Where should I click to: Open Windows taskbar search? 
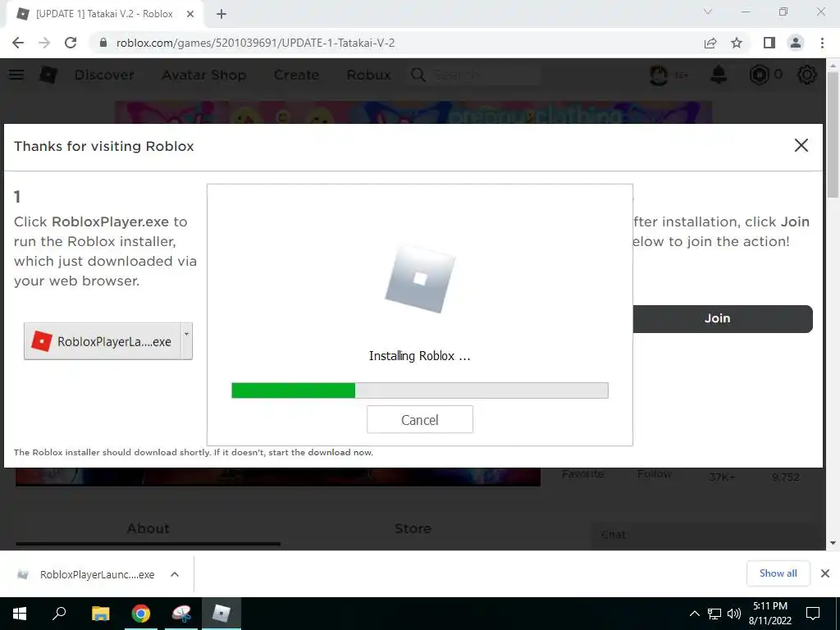59,614
